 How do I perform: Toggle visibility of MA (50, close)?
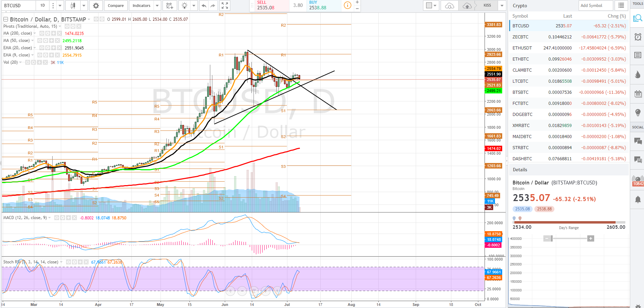[40, 40]
